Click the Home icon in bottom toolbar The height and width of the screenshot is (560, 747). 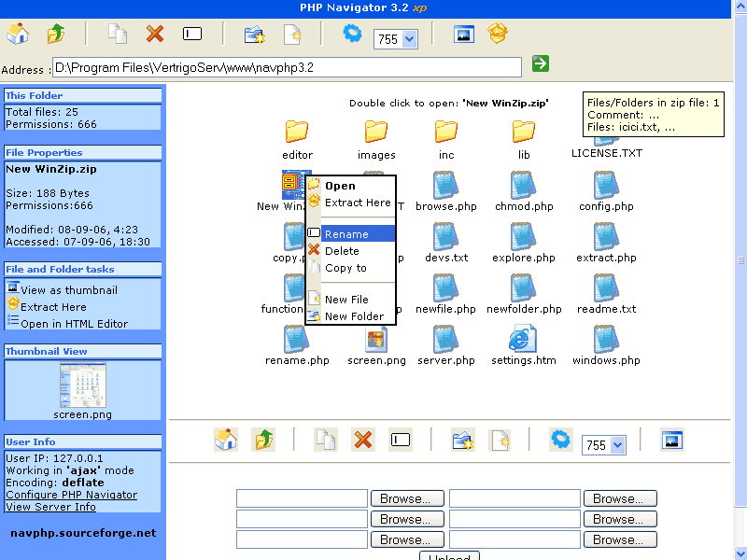pyautogui.click(x=226, y=439)
